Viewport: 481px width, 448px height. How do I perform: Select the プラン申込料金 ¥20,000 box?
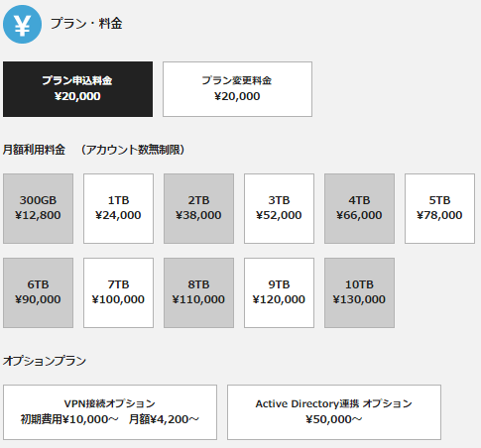[x=77, y=89]
